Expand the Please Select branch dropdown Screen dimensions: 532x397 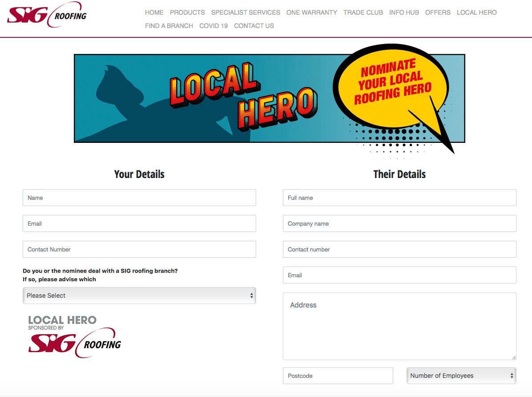(139, 296)
